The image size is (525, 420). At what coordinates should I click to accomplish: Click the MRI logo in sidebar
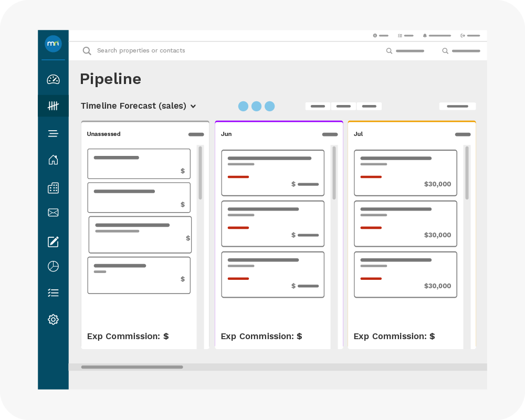[x=53, y=44]
